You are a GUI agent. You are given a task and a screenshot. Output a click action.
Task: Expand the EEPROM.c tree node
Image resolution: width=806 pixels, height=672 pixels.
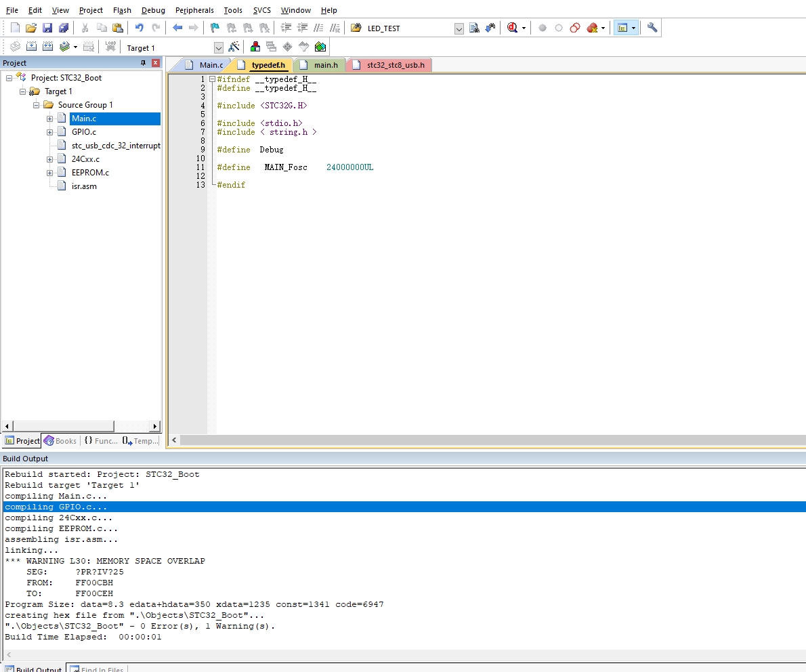(x=50, y=173)
